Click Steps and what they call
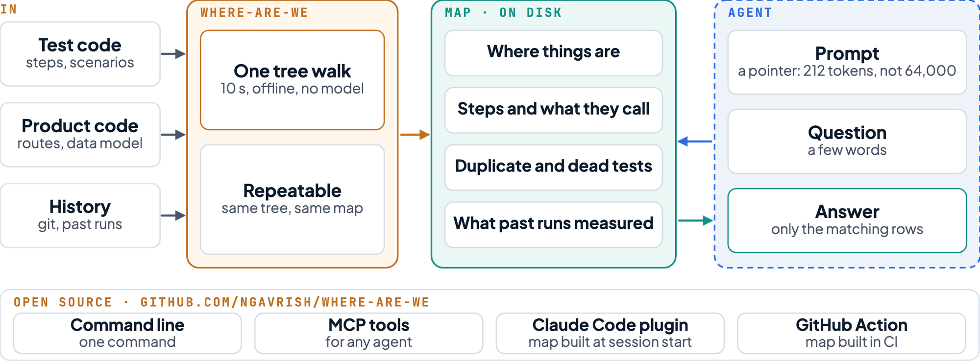 (x=553, y=110)
